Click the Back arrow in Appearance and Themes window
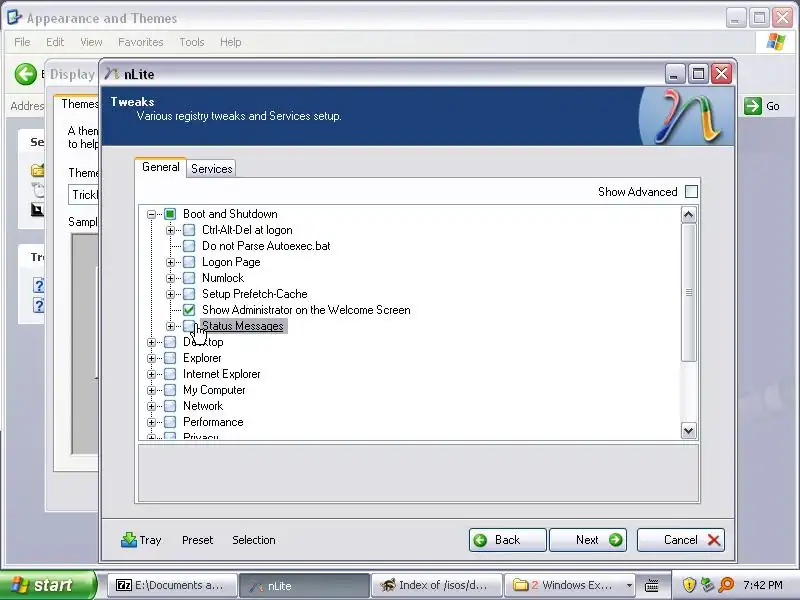 [x=25, y=74]
